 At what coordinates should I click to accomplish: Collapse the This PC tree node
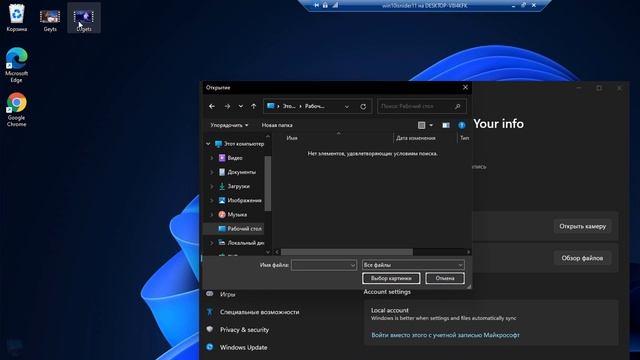pos(208,144)
